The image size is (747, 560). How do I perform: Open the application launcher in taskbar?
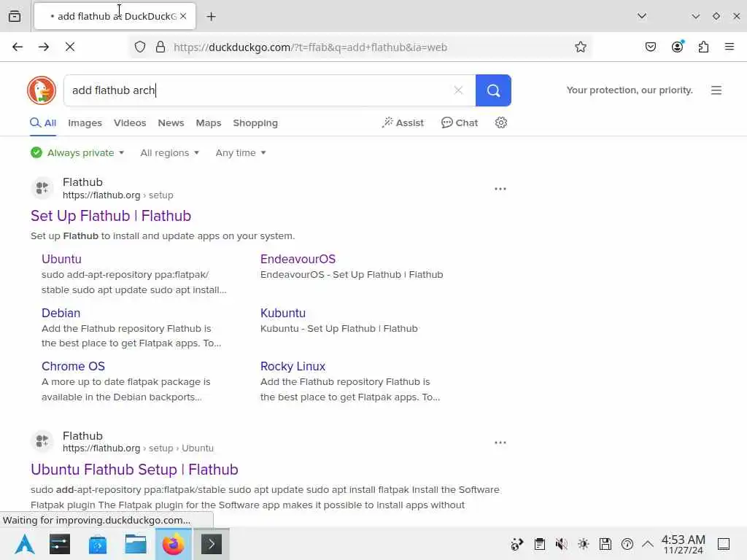(x=25, y=544)
